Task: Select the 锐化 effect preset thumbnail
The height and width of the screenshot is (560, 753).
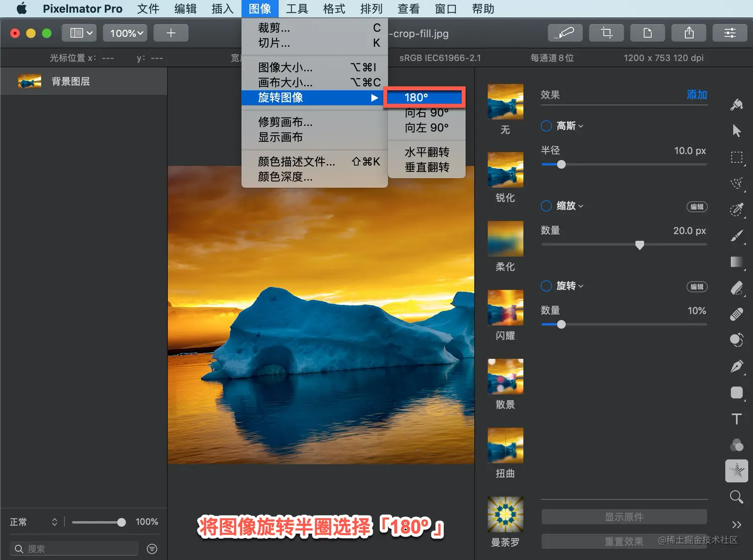Action: pos(505,170)
